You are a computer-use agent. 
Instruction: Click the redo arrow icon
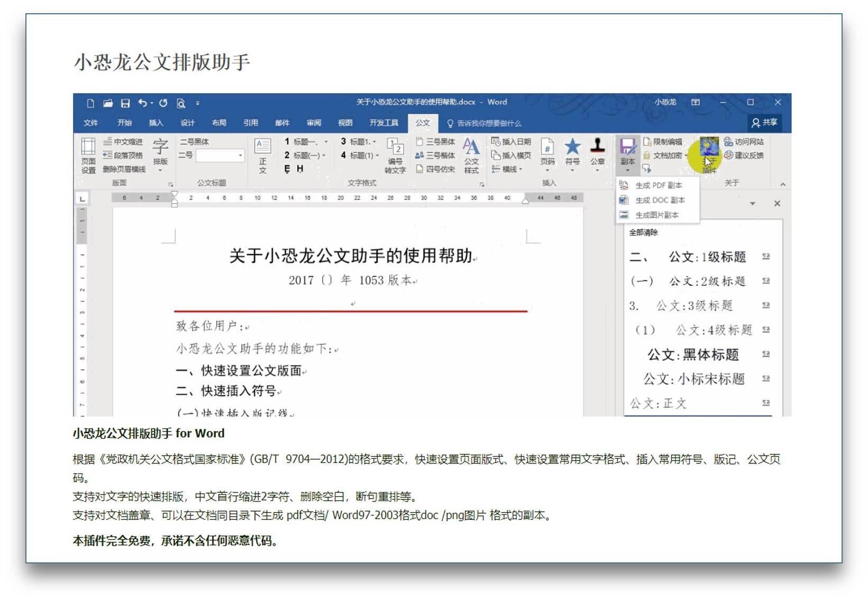163,103
